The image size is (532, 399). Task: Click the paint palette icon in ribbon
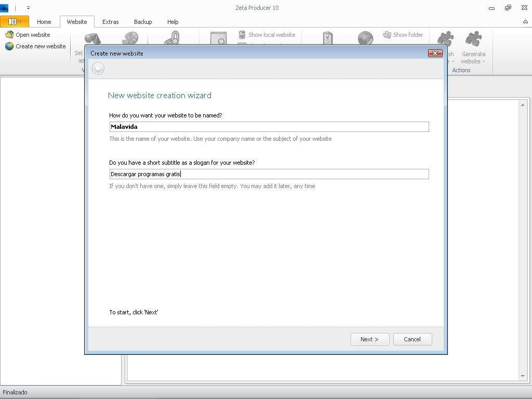pos(130,38)
